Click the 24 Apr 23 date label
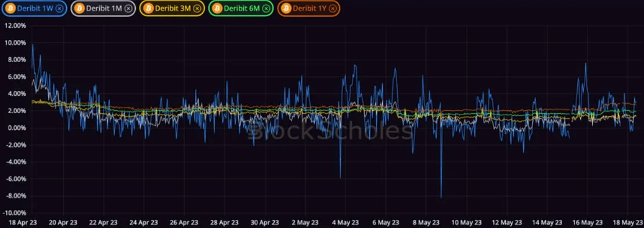This screenshot has width=644, height=228. click(144, 223)
